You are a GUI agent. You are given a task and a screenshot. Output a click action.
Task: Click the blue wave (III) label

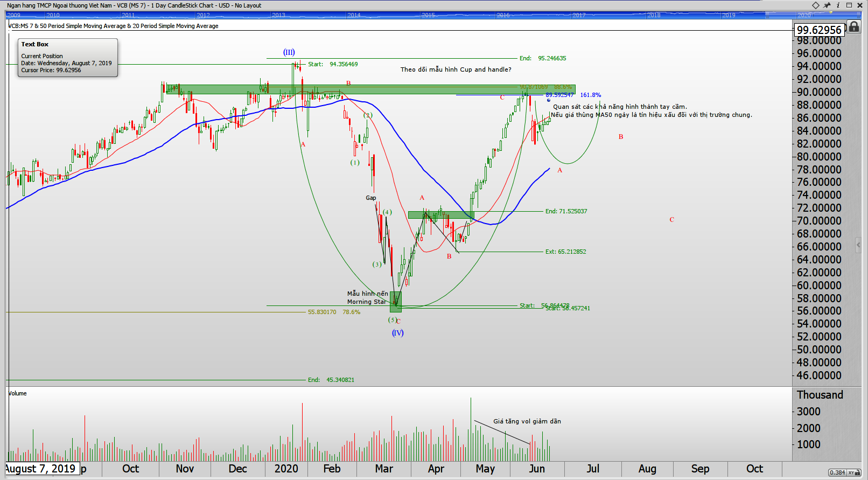click(x=289, y=52)
